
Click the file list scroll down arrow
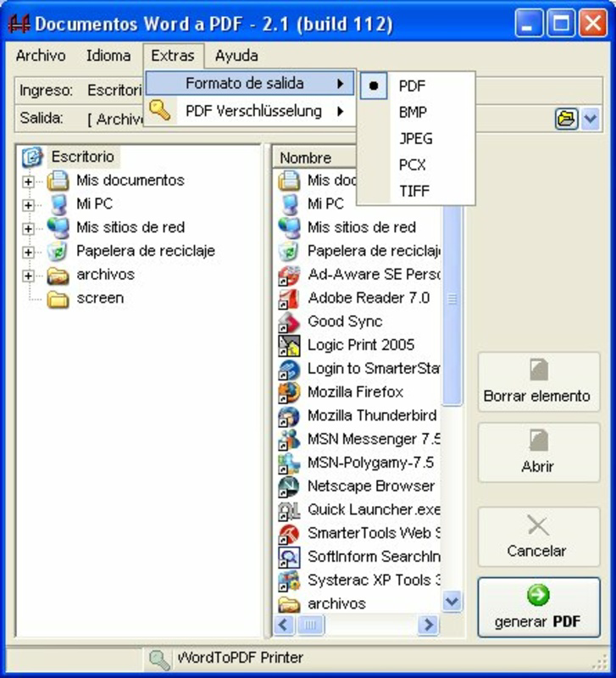pos(452,602)
